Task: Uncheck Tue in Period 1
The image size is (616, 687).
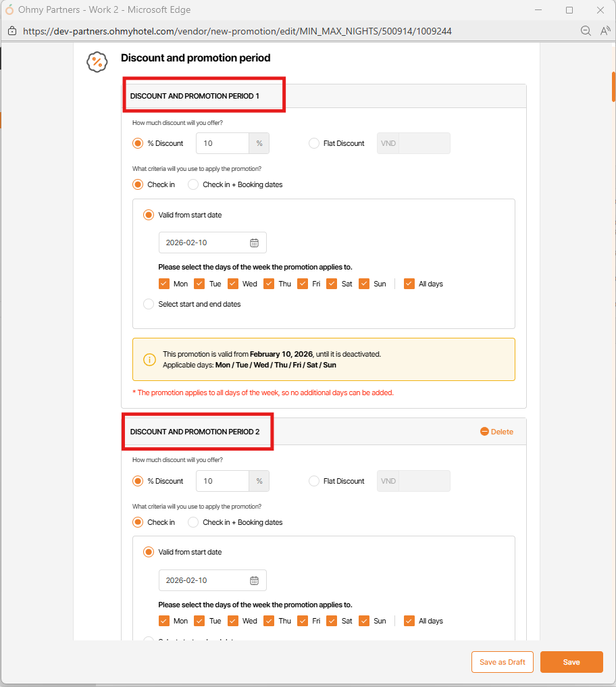Action: (x=199, y=284)
